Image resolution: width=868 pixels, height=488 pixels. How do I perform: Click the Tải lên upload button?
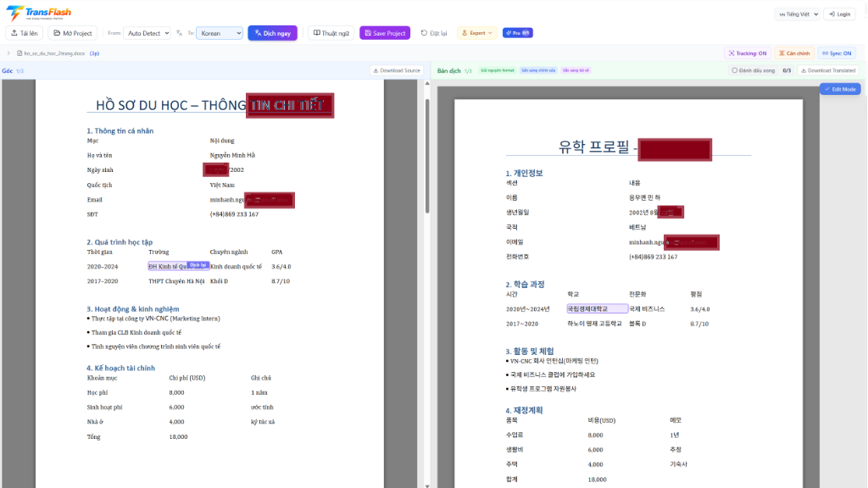(x=24, y=33)
